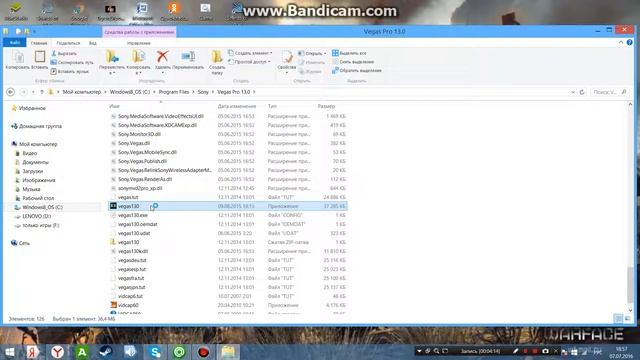Switch to the Главная (Home) tab
640x360 pixels.
[39, 43]
